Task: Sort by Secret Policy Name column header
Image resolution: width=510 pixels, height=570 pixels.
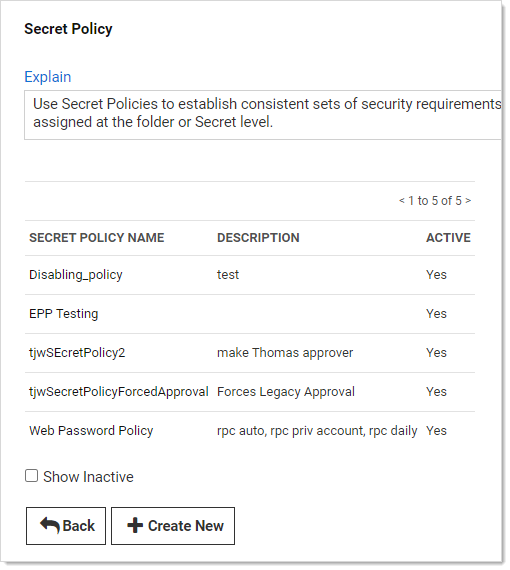Action: 97,238
